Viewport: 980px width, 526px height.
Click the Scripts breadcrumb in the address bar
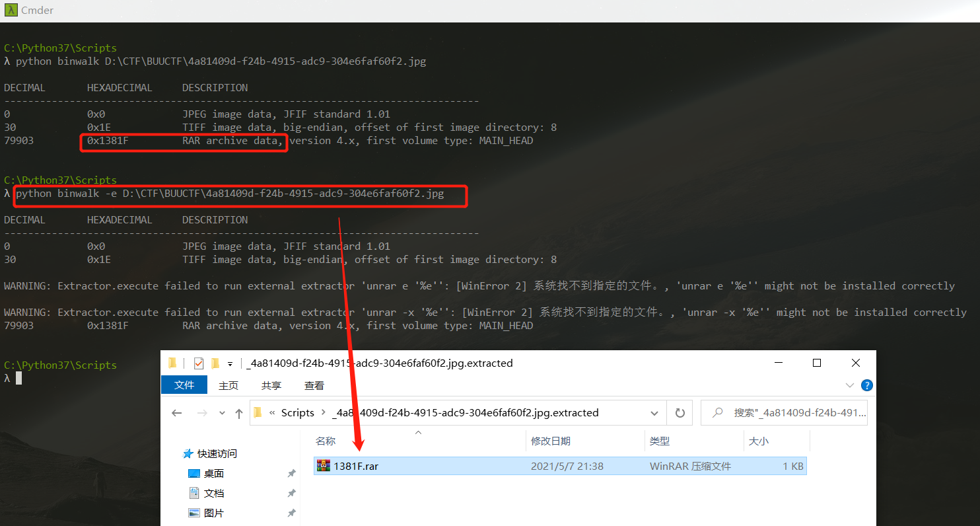point(297,412)
